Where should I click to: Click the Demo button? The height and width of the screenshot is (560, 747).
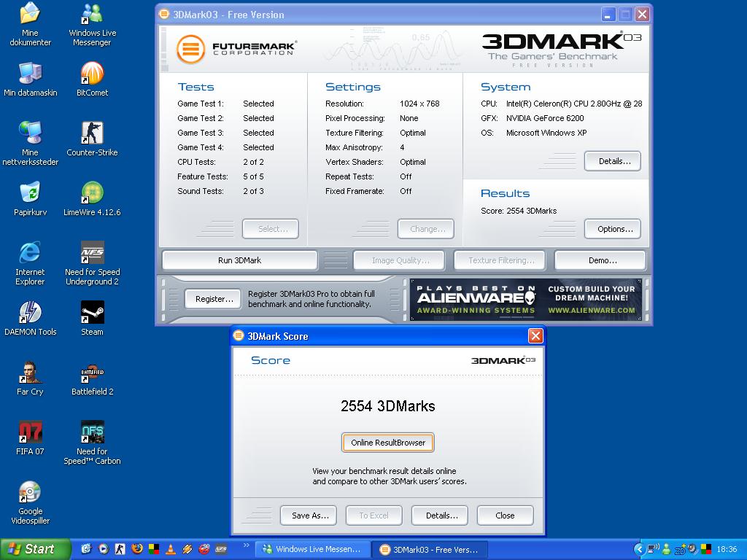[x=600, y=260]
